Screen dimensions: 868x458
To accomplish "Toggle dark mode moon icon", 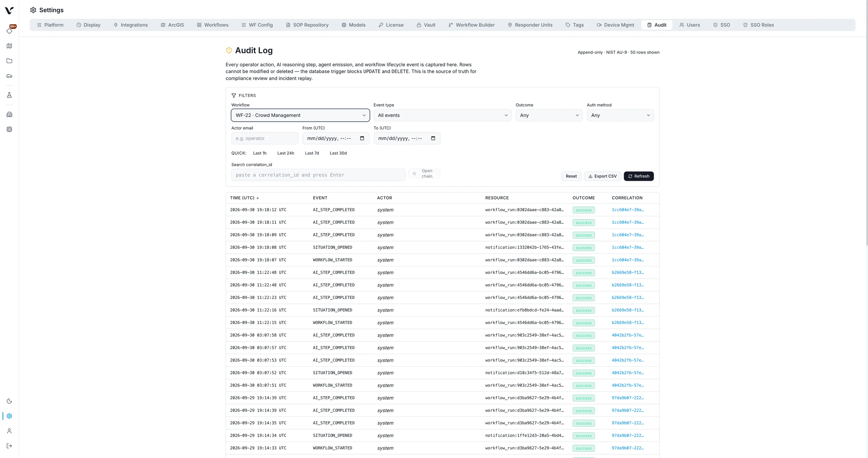I will click(9, 401).
